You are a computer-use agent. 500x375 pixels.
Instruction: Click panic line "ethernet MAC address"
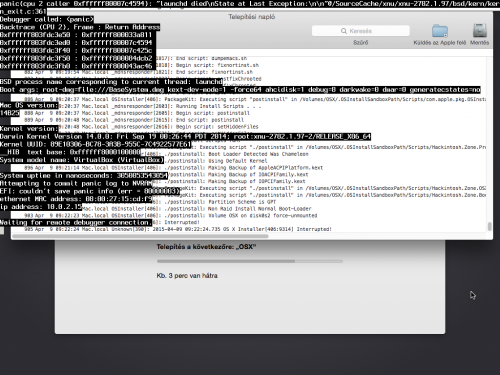(76, 199)
